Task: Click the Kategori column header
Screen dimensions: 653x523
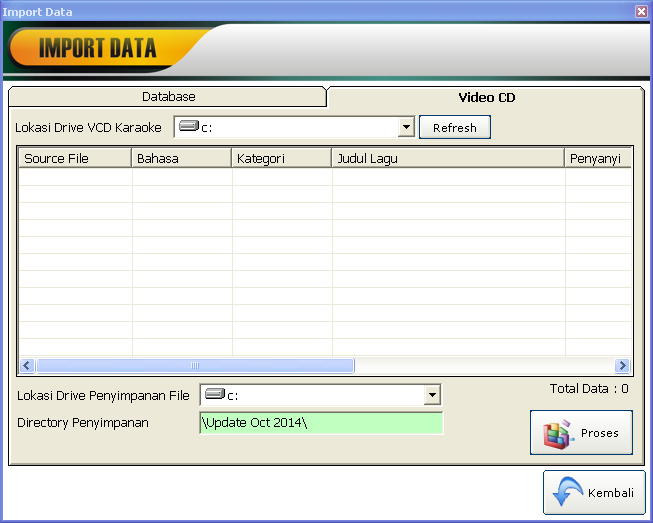Action: 282,158
